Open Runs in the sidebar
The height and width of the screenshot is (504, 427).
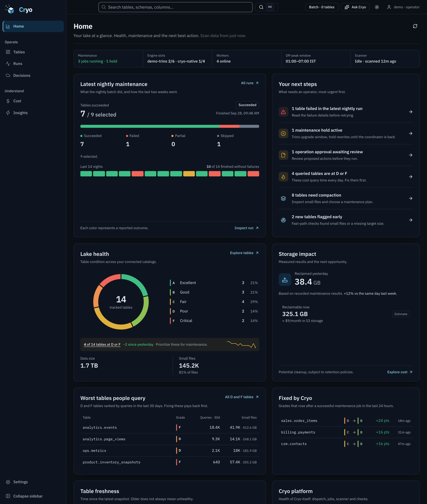(x=33, y=64)
